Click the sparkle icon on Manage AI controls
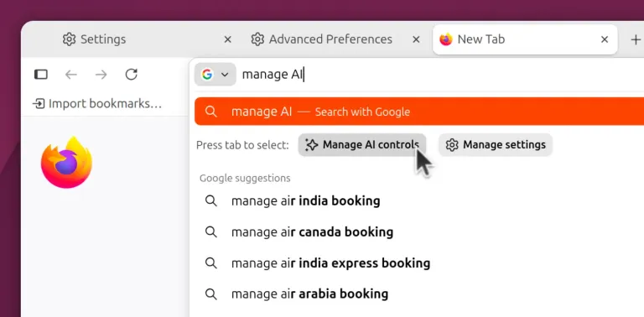 pos(312,144)
